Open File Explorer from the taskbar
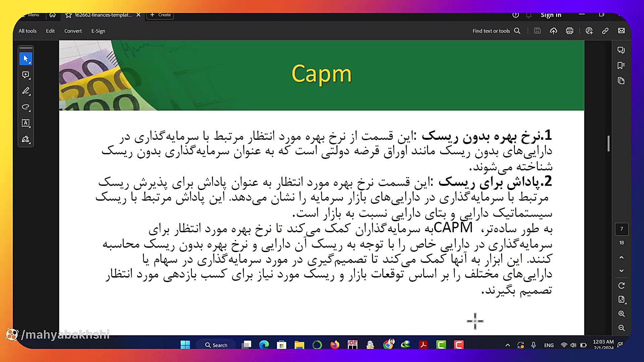Screen dimensions: 644x362 click(x=299, y=345)
